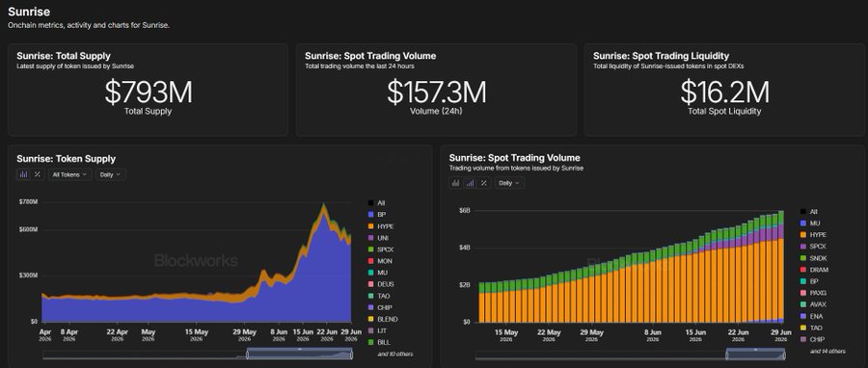Grab left handle of Token Supply range slider
Screen dimensions: 868x368
point(248,355)
